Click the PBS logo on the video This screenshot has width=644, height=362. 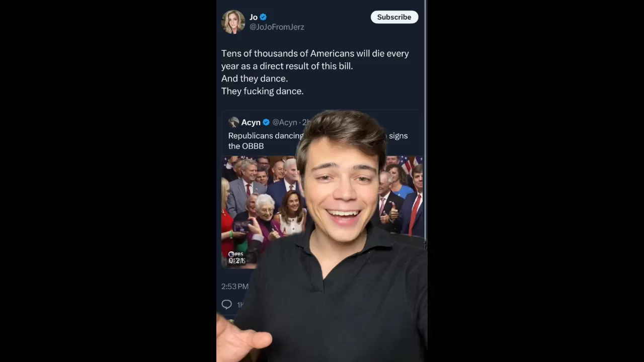(236, 254)
